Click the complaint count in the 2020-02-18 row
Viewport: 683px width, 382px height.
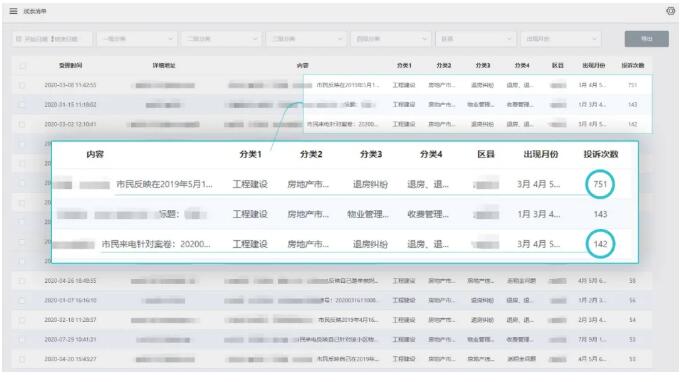tap(632, 320)
